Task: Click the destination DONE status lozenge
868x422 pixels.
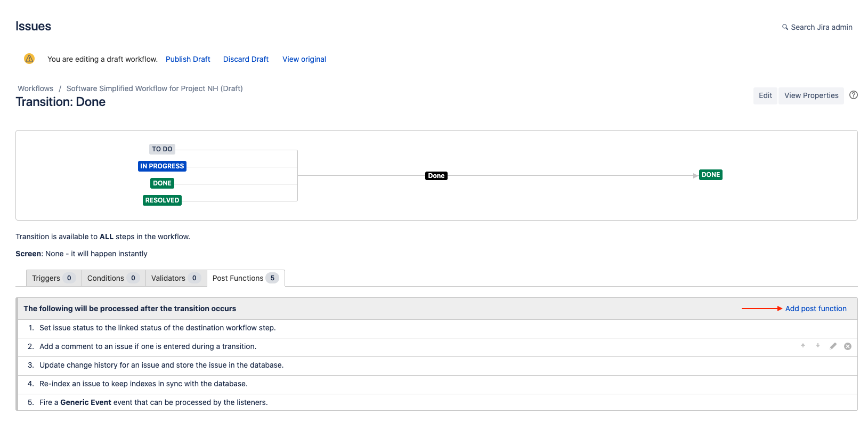Action: tap(710, 175)
